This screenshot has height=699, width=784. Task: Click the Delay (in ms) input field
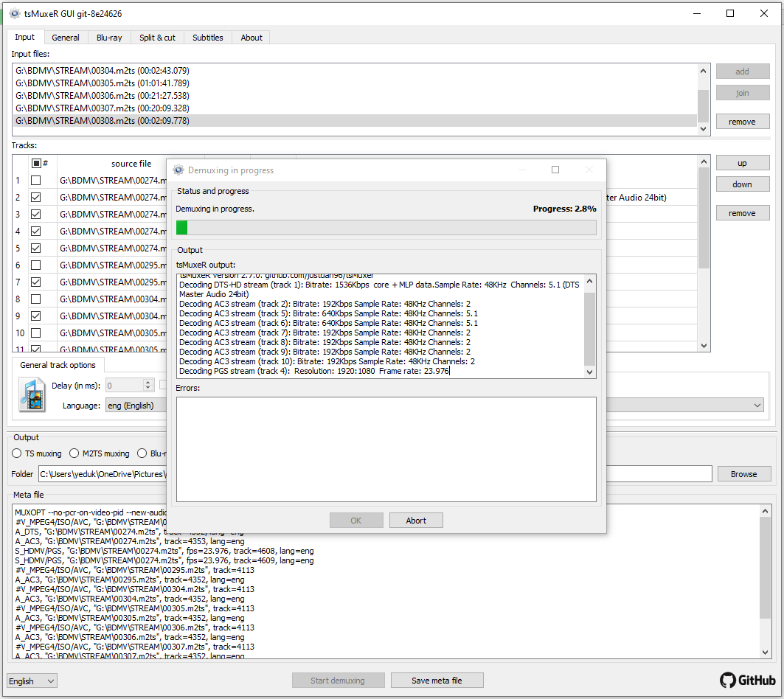(125, 386)
